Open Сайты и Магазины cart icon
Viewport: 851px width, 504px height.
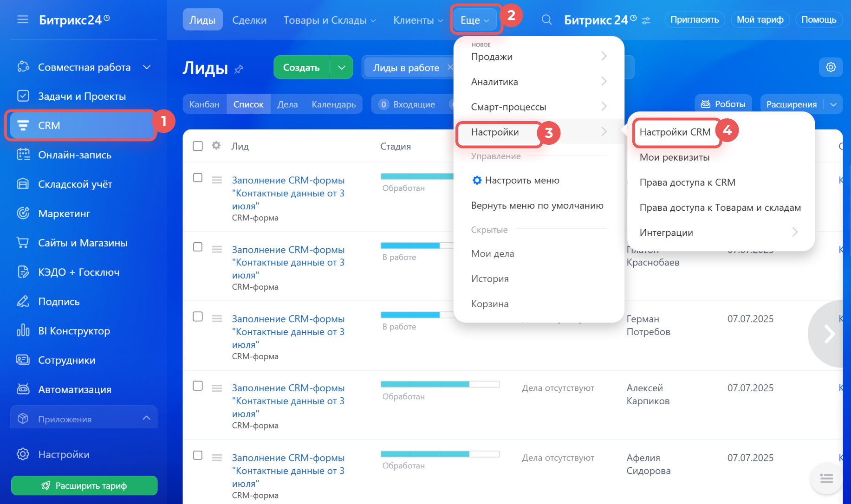(x=23, y=242)
